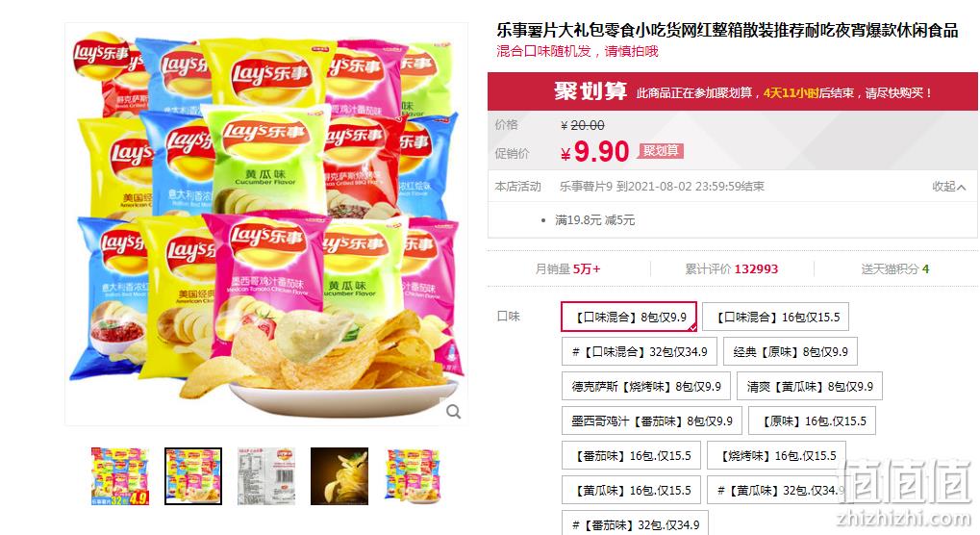
Task: Pick 【原味】16包.仅15.5 option
Action: 812,421
